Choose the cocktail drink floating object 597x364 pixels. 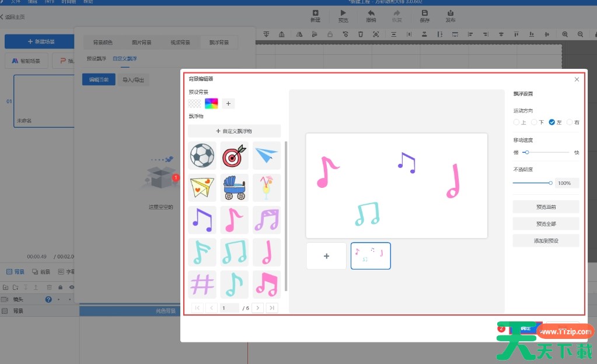pyautogui.click(x=267, y=188)
